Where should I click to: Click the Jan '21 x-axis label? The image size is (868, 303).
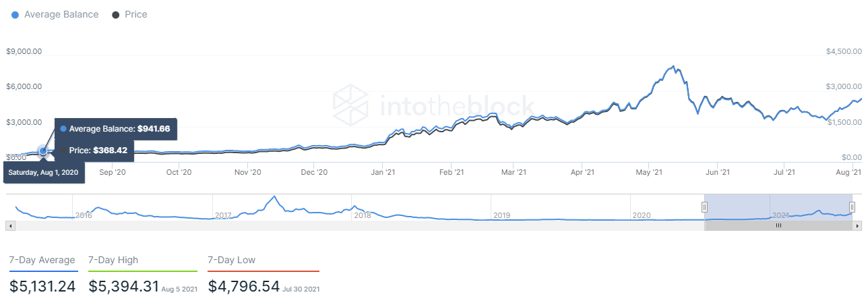(383, 173)
